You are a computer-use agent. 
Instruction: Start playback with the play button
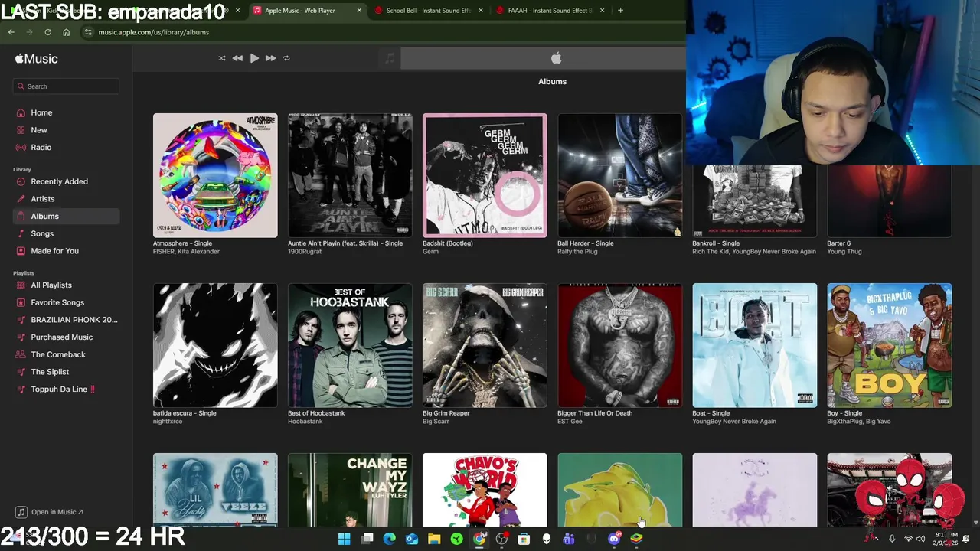(254, 58)
